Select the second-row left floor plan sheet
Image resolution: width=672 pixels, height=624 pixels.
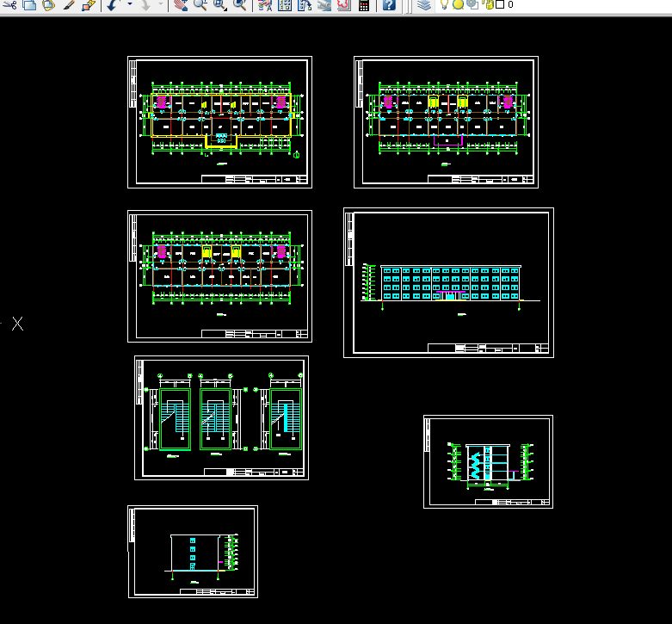[220, 276]
